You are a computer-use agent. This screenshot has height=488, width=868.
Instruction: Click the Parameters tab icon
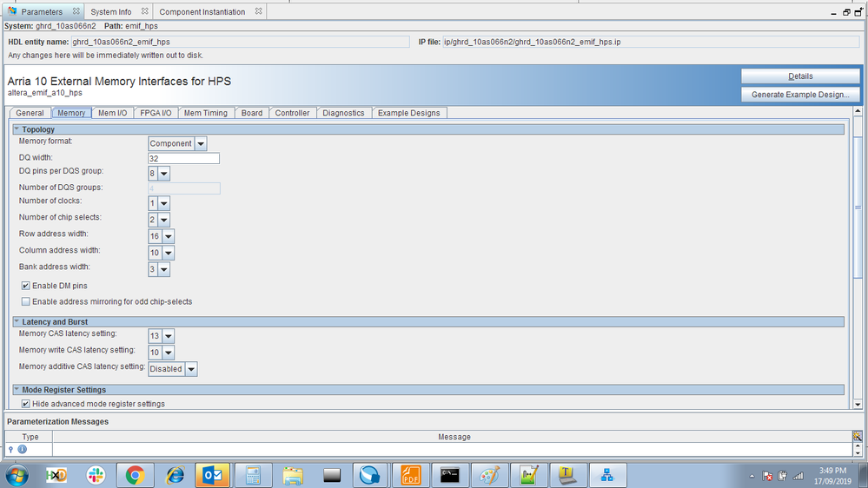coord(12,11)
